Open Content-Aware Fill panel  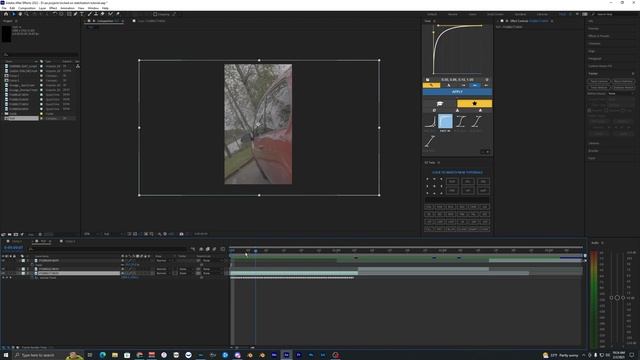pos(600,66)
